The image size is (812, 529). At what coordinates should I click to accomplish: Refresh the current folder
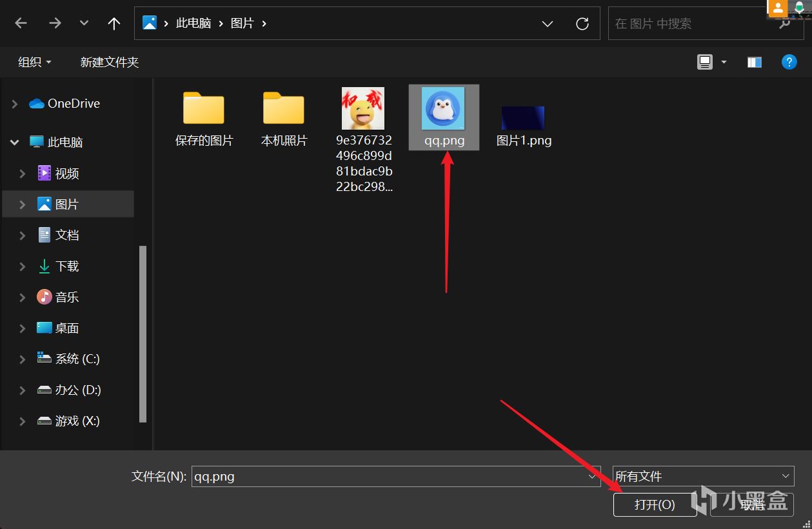coord(582,24)
